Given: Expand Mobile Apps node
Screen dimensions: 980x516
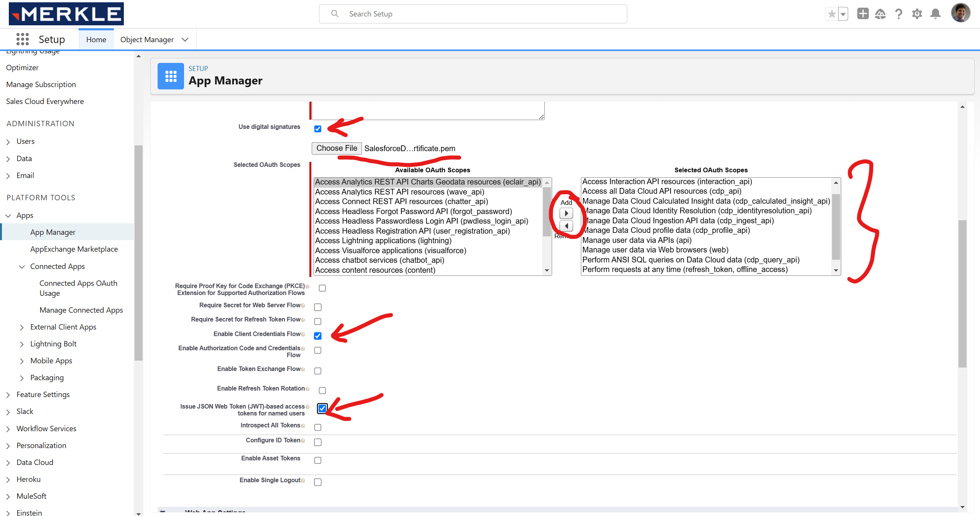Looking at the screenshot, I should [x=22, y=361].
